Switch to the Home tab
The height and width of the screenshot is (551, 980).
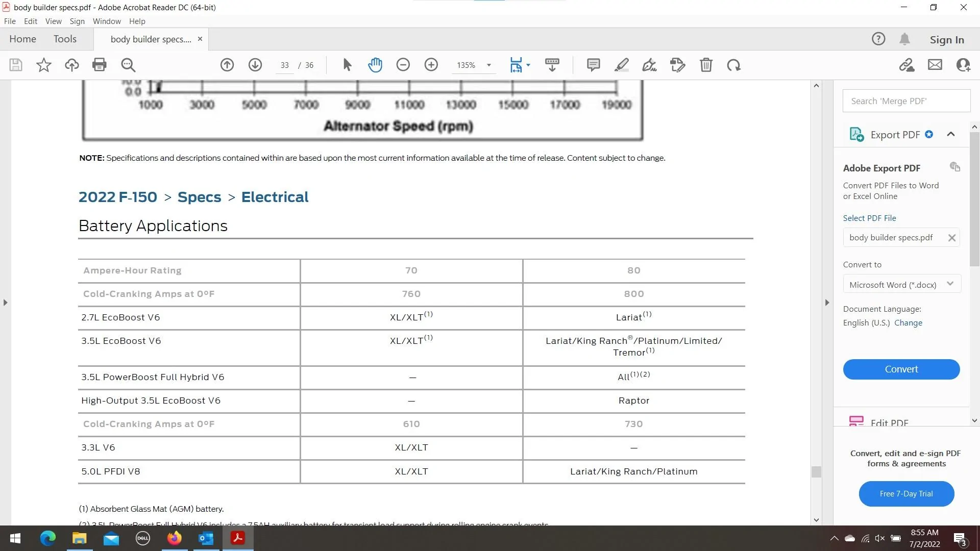[x=22, y=39]
